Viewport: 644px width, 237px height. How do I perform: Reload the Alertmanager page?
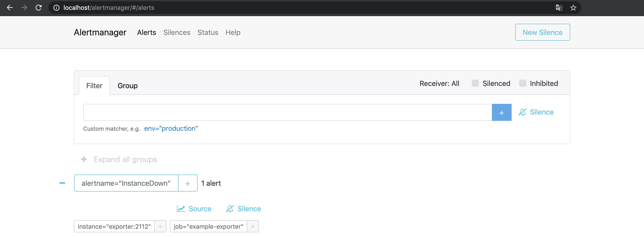click(38, 8)
